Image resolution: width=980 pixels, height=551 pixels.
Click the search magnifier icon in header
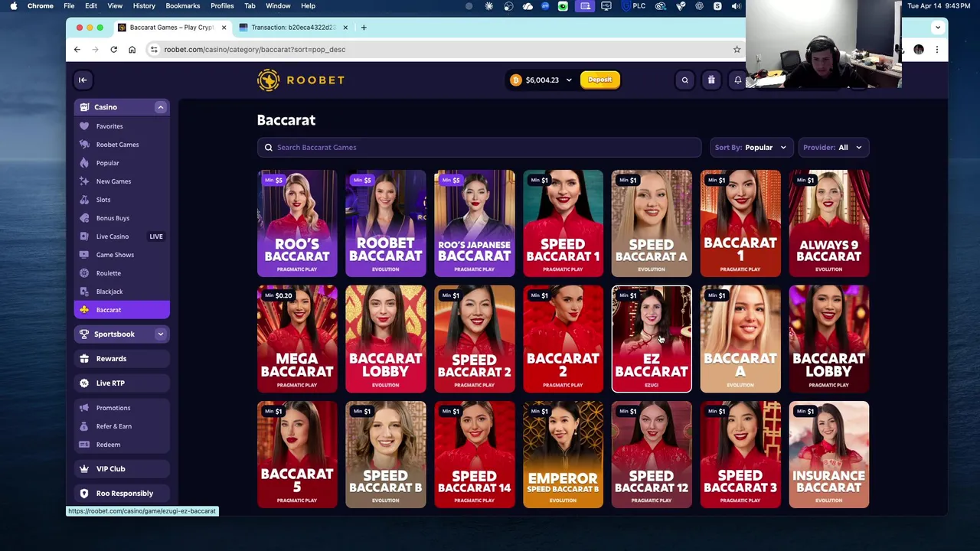click(684, 80)
